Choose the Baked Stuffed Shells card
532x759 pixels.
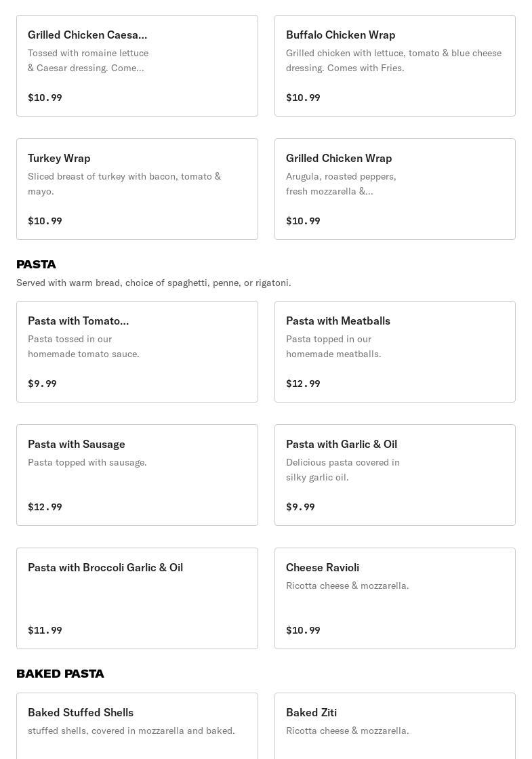coord(137,725)
